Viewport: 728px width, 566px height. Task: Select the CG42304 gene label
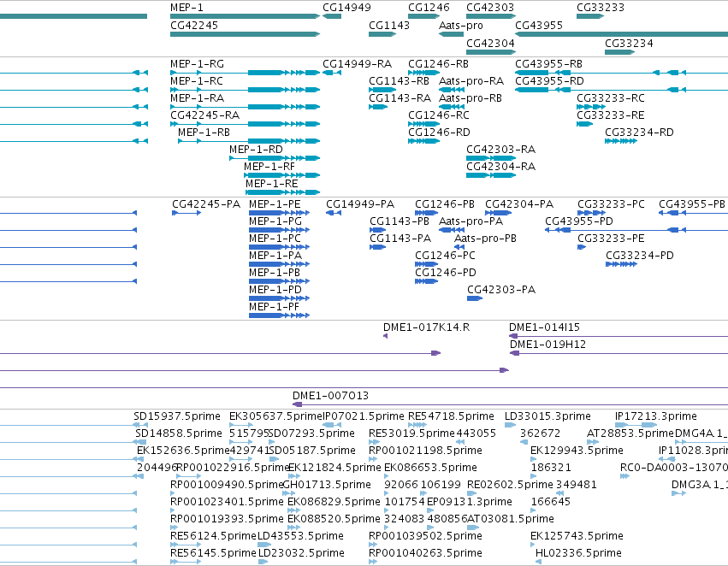tap(490, 43)
